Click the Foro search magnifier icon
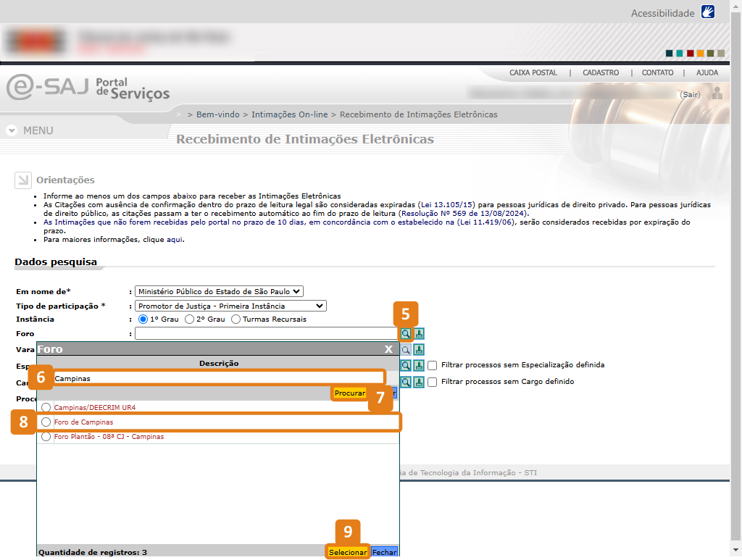Viewport: 742px width, 560px height. click(x=406, y=334)
